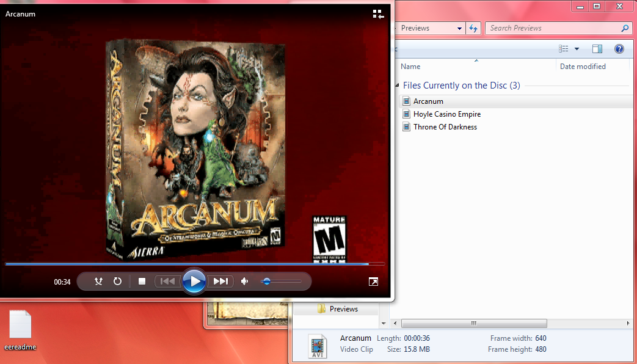Select the Arcanum video file row

pos(516,101)
